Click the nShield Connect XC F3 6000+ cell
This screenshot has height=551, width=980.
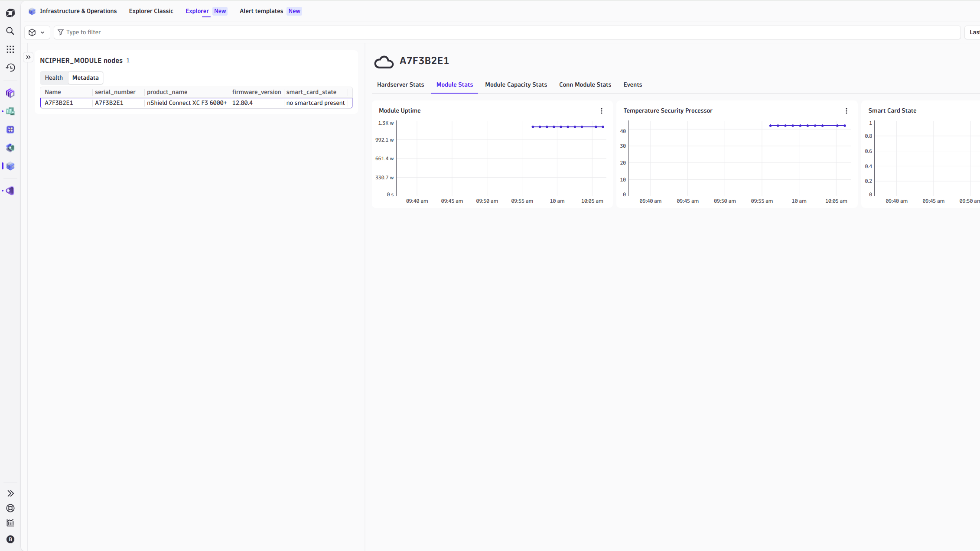187,103
